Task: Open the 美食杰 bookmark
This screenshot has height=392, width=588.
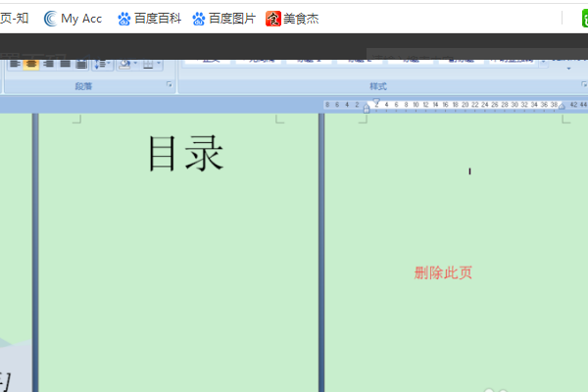Action: (x=292, y=19)
